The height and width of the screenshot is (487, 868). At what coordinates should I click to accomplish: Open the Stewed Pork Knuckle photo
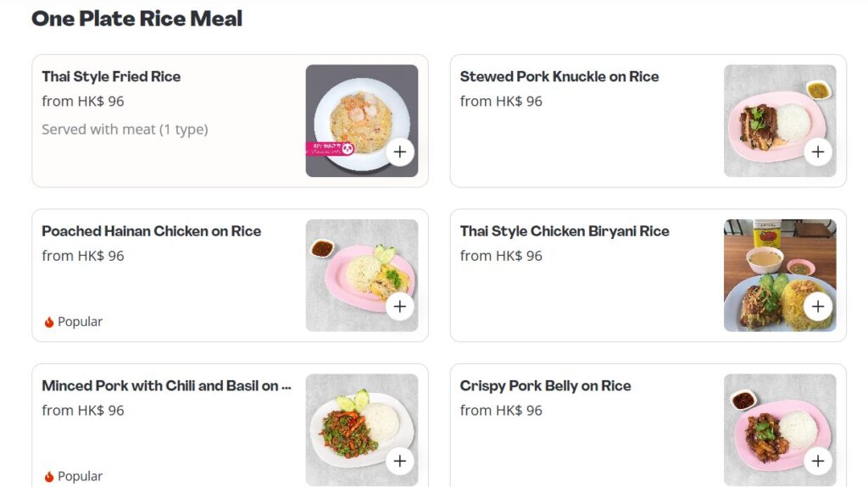point(780,120)
